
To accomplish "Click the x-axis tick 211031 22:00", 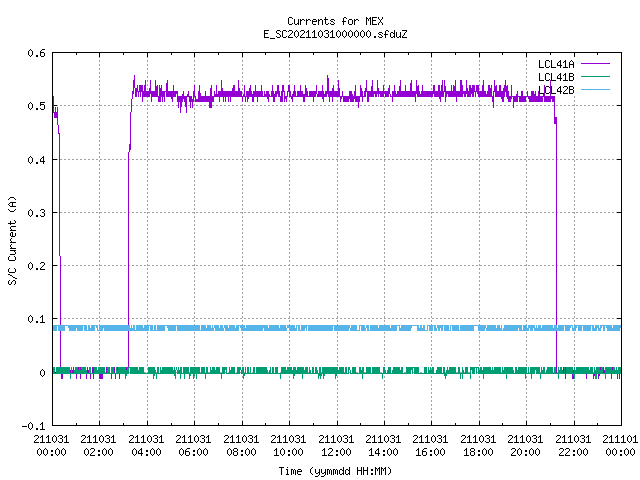I will 573,446.
